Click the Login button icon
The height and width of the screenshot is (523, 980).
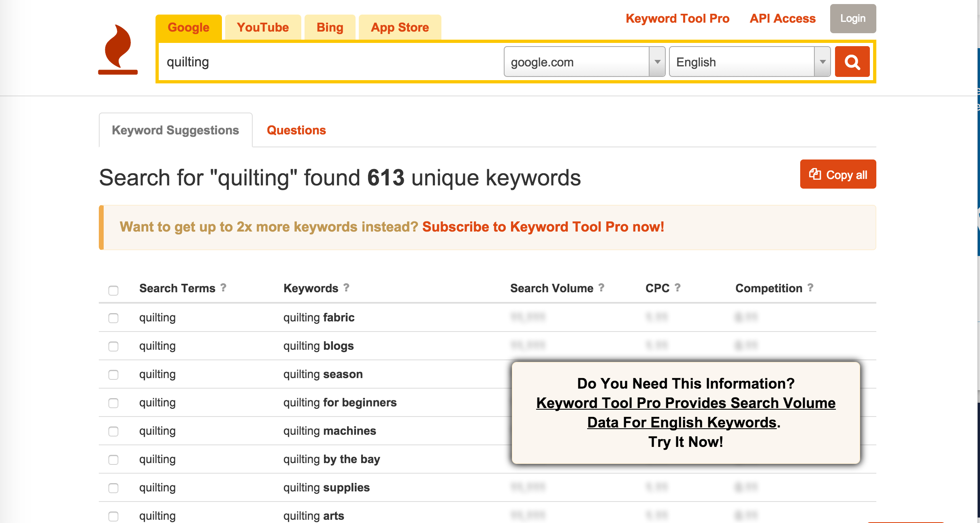(x=852, y=19)
